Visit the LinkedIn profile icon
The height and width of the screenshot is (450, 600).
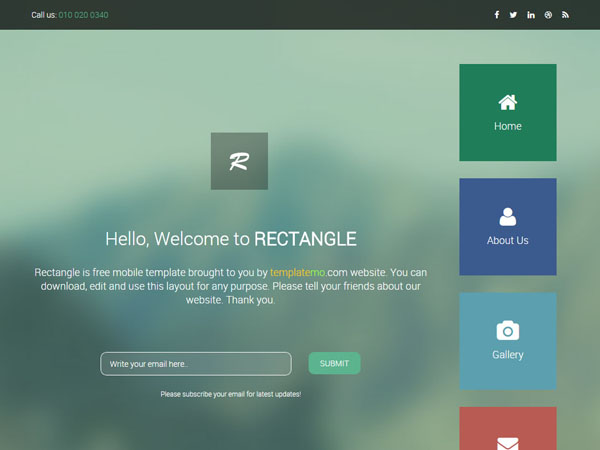point(531,15)
